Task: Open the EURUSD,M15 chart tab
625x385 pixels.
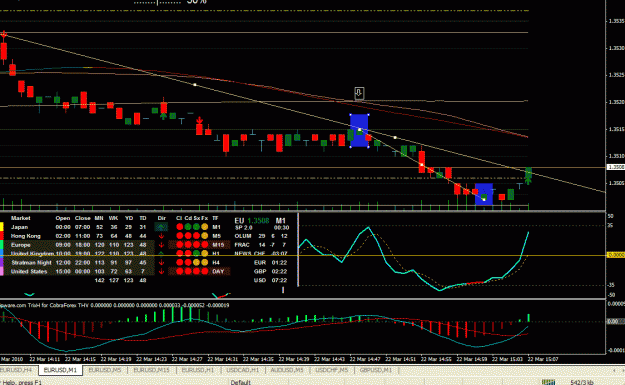Action: (x=151, y=370)
